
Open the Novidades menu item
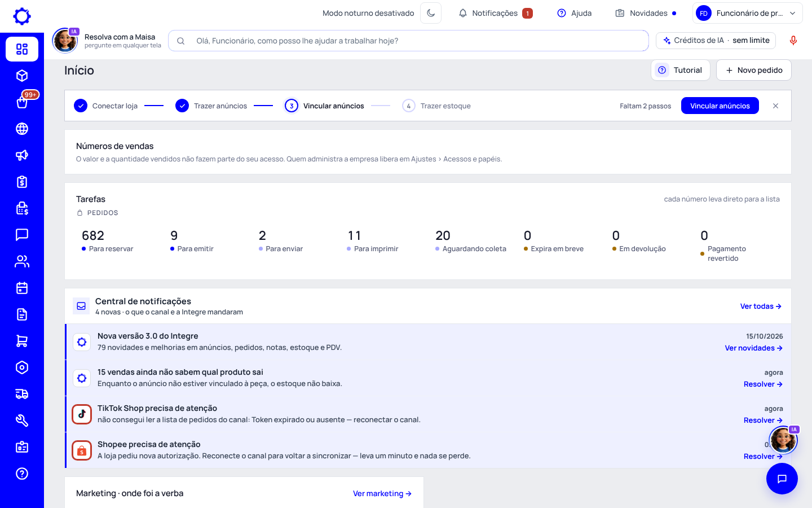[646, 13]
